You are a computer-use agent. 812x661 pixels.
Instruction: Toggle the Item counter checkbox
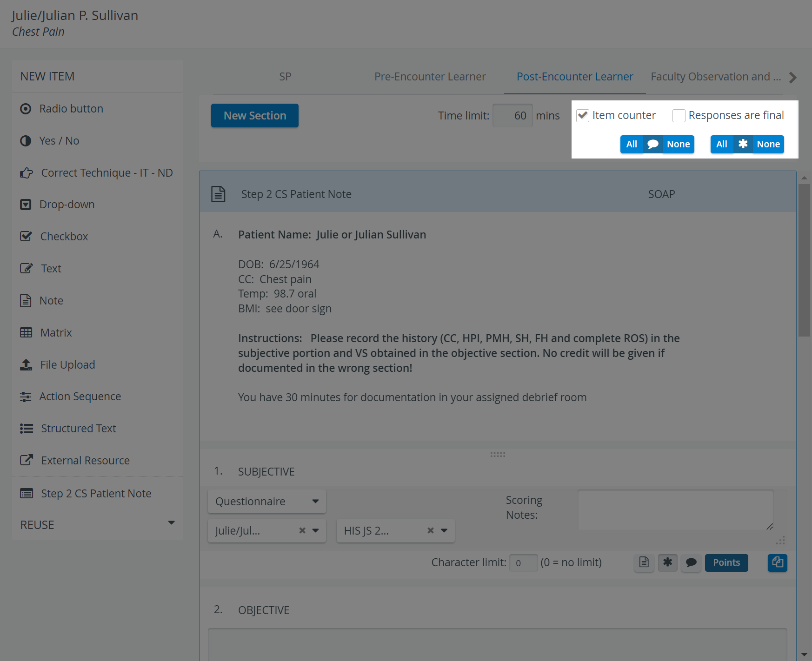point(583,115)
